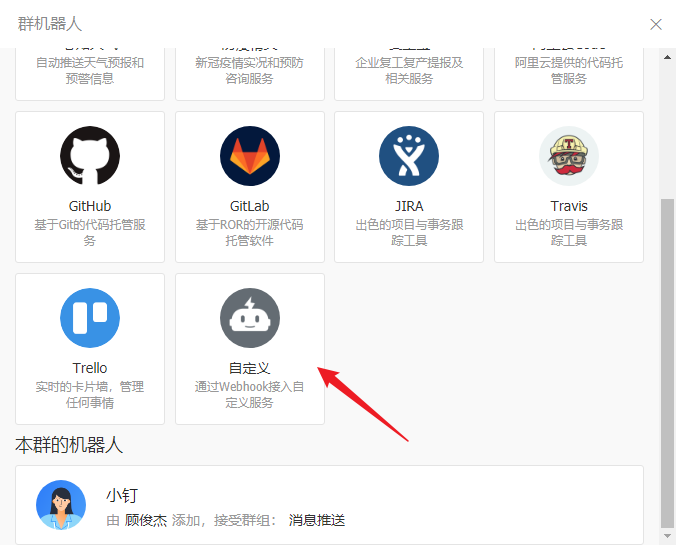The width and height of the screenshot is (676, 545).
Task: Select the GitLab card title
Action: (250, 206)
